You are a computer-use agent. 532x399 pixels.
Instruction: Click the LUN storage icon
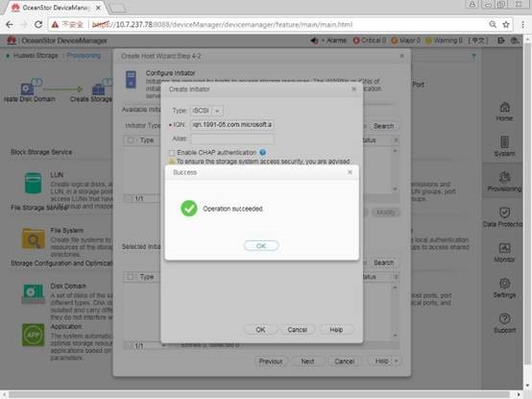click(x=33, y=183)
